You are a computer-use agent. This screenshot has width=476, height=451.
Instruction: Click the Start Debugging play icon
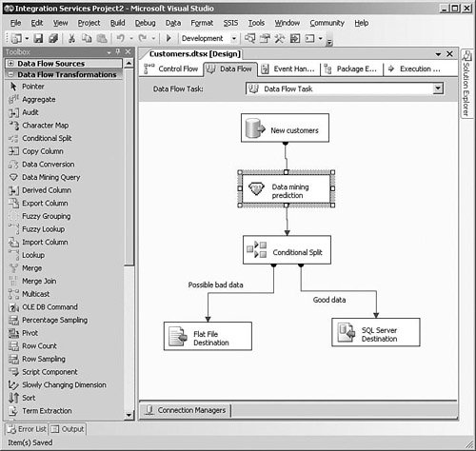[169, 38]
